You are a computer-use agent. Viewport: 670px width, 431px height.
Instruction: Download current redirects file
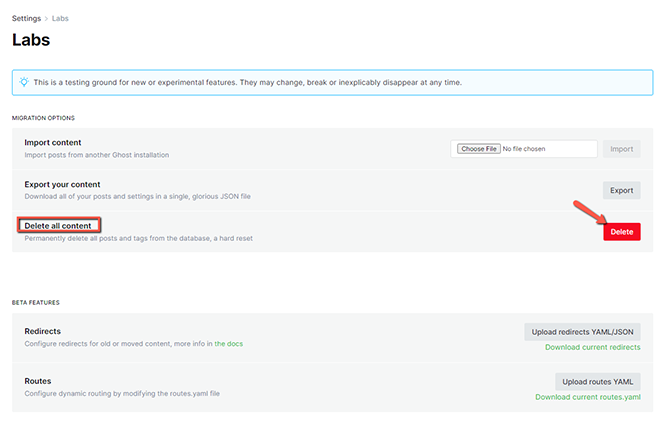[x=592, y=347]
